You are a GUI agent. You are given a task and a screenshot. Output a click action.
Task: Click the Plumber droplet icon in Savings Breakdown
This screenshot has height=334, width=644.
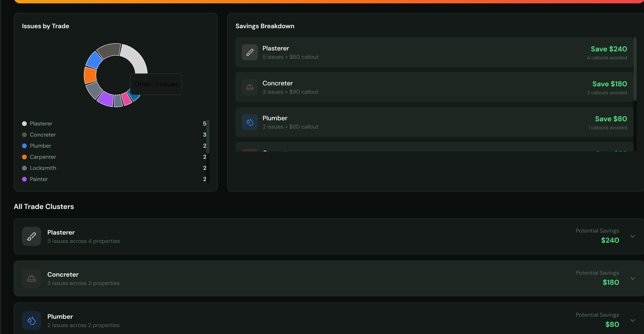click(249, 122)
